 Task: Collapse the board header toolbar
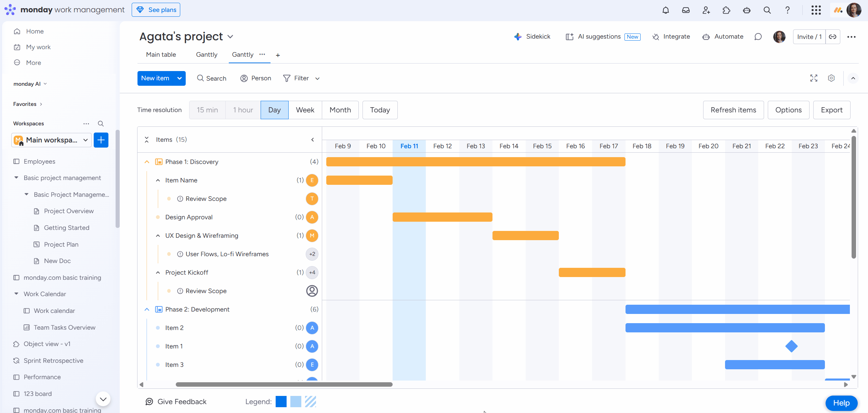(x=853, y=78)
